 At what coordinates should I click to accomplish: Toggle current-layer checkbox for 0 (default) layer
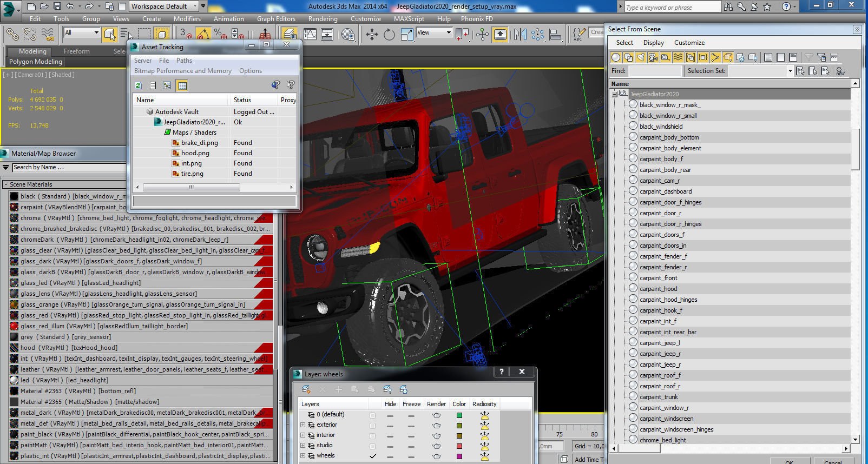click(372, 415)
